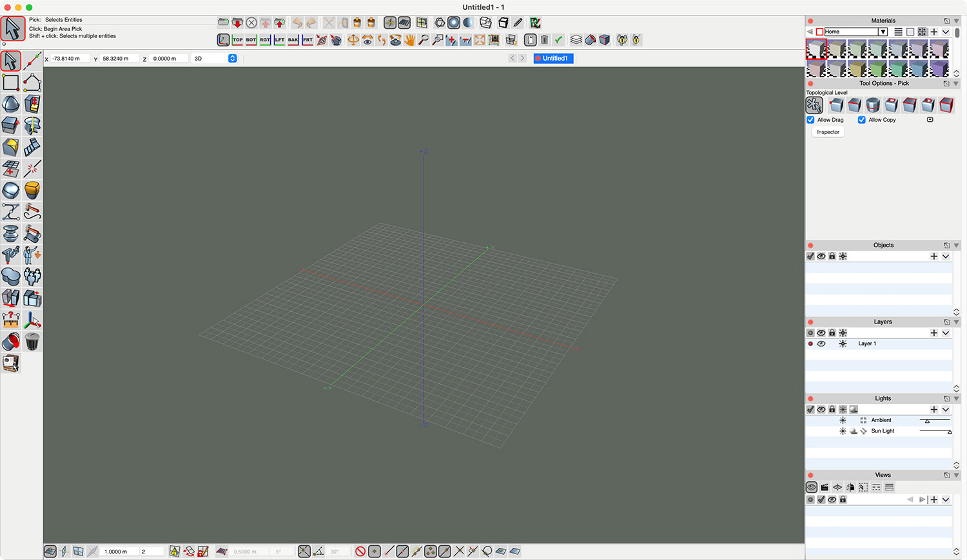Select the first material swatch thumbnail

tap(816, 49)
